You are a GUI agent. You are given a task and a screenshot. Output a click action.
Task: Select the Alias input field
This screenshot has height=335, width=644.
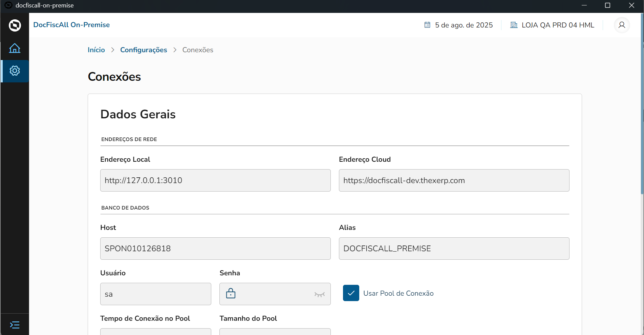(454, 249)
